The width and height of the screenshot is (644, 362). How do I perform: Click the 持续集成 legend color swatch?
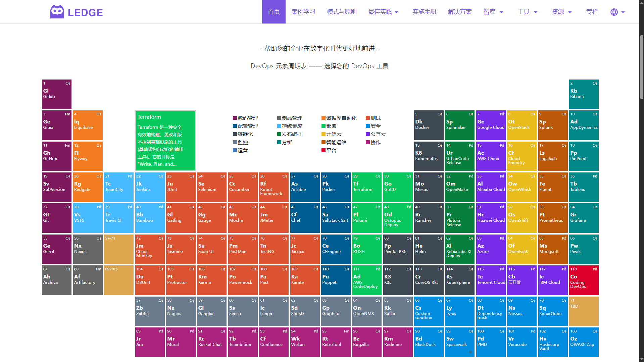[279, 126]
